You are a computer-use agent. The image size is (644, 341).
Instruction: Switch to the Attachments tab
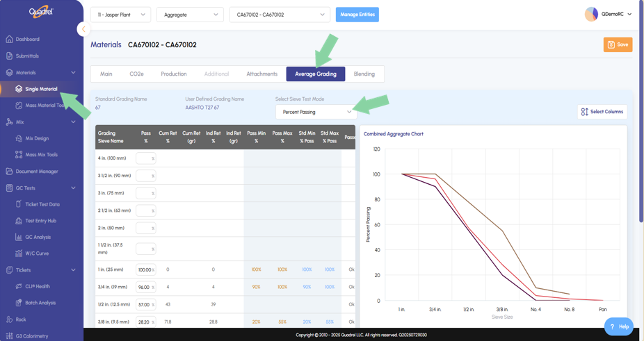(262, 74)
